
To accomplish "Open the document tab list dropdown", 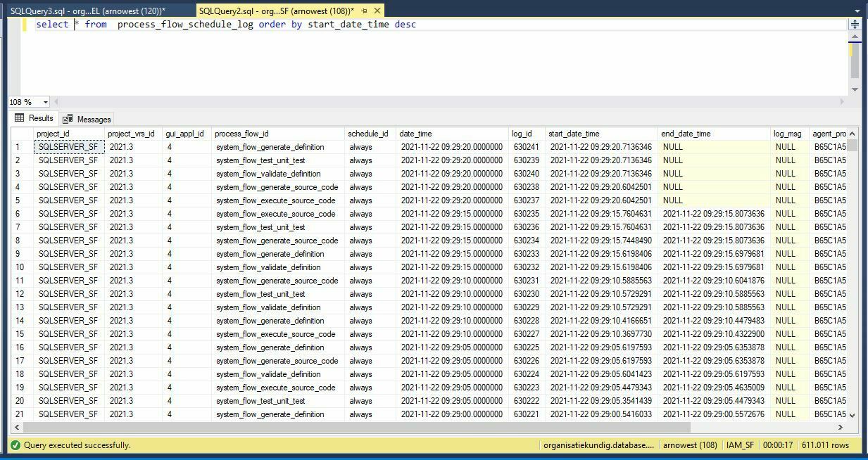I will click(857, 11).
